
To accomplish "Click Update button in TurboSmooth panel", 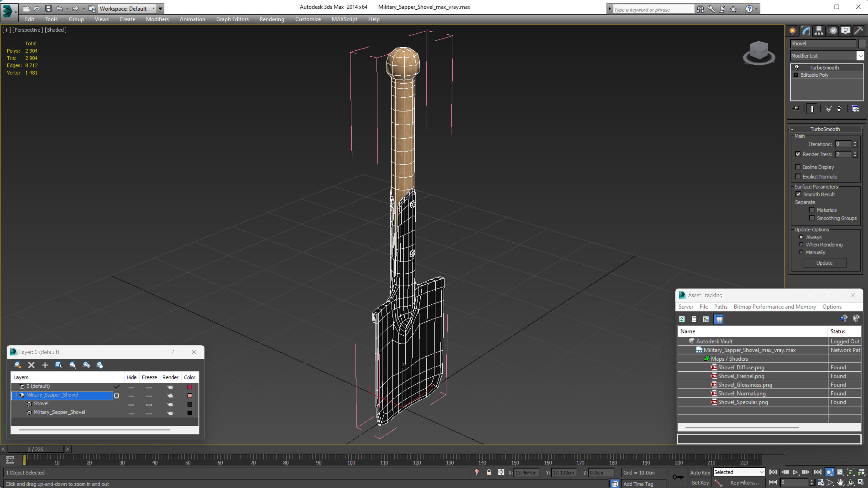I will (824, 263).
